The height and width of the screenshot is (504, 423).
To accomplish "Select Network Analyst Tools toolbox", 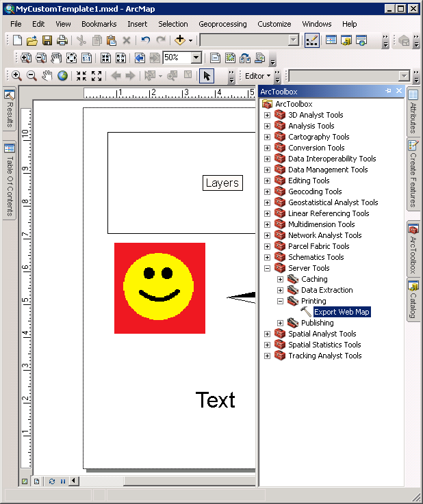I will click(x=325, y=235).
